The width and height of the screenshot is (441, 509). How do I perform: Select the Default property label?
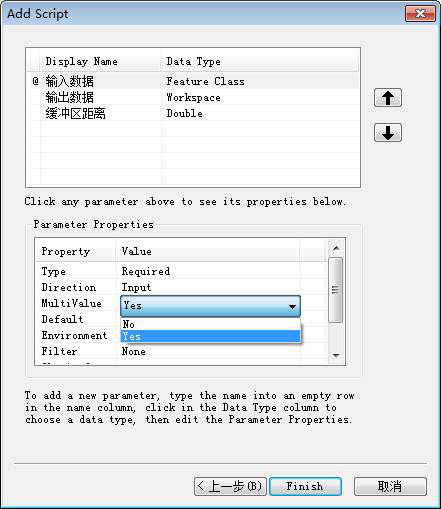(x=62, y=319)
